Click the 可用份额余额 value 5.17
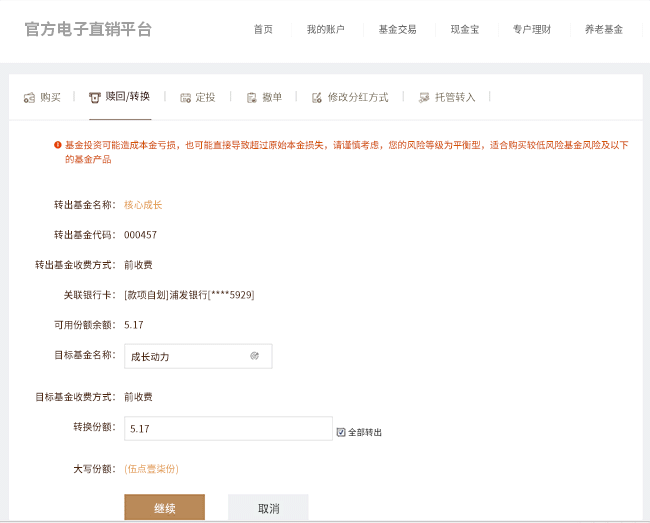 pos(133,325)
